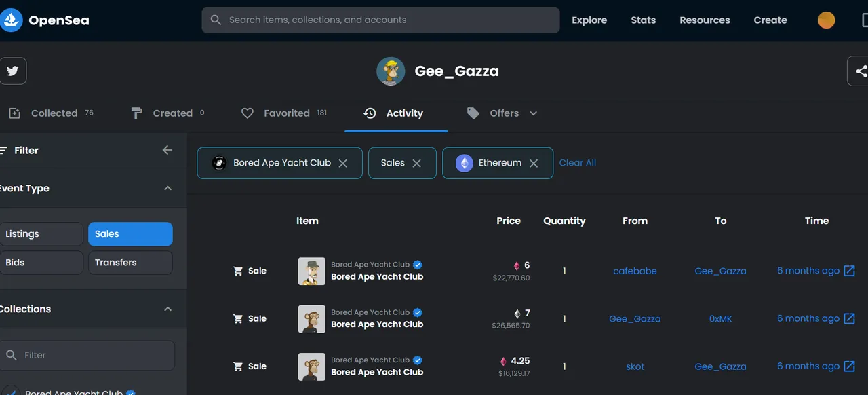The height and width of the screenshot is (395, 868).
Task: Click the cart icon on the cafebabe sale row
Action: click(238, 271)
